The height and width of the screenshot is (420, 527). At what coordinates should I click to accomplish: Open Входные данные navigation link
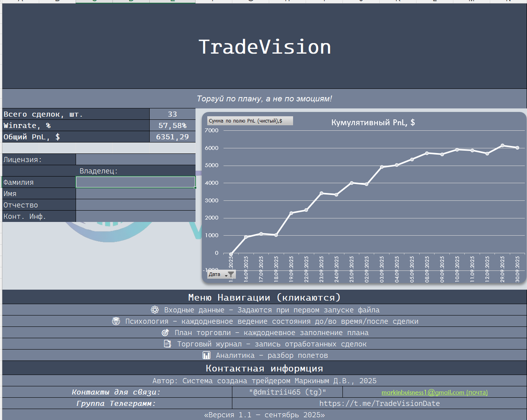click(x=272, y=310)
